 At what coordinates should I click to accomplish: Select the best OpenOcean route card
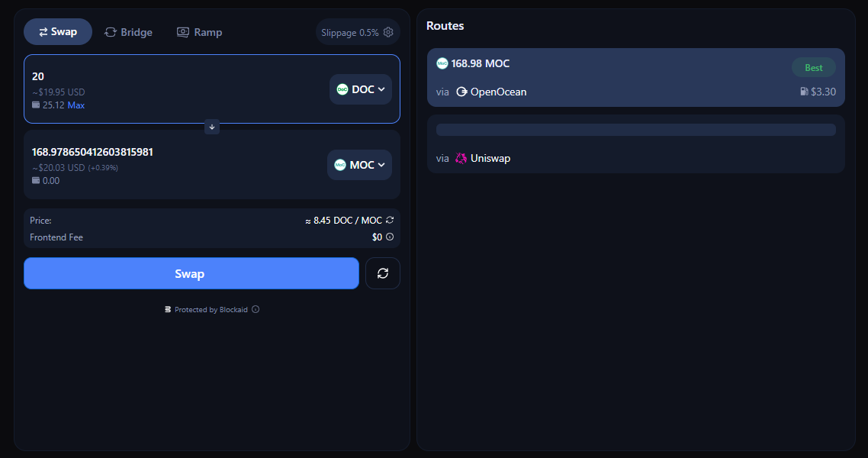635,77
